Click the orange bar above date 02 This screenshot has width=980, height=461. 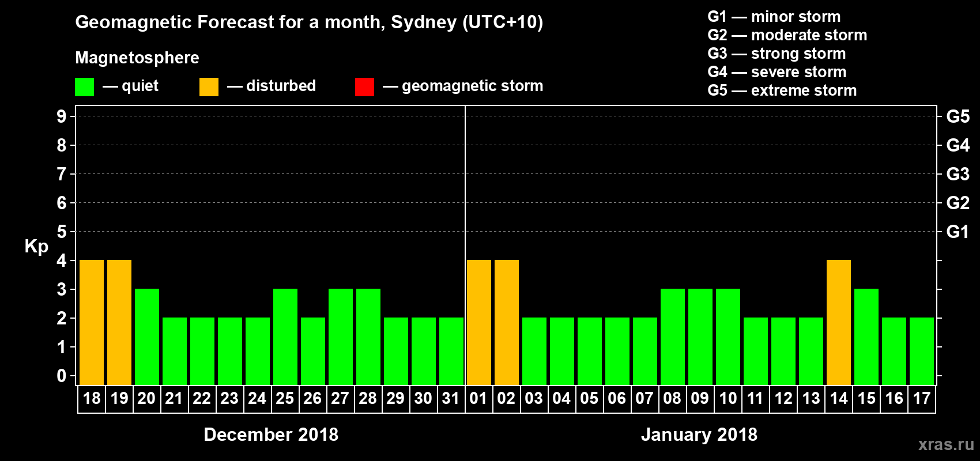pyautogui.click(x=507, y=323)
